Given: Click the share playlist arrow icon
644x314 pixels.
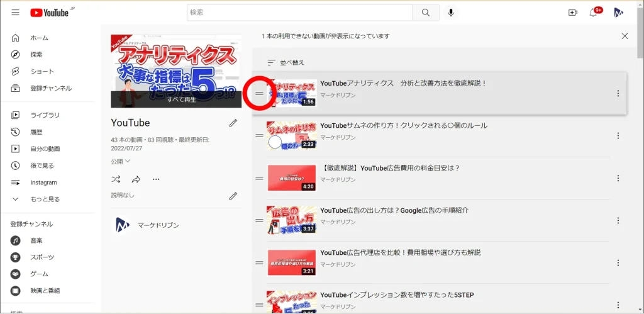Looking at the screenshot, I should click(x=136, y=179).
